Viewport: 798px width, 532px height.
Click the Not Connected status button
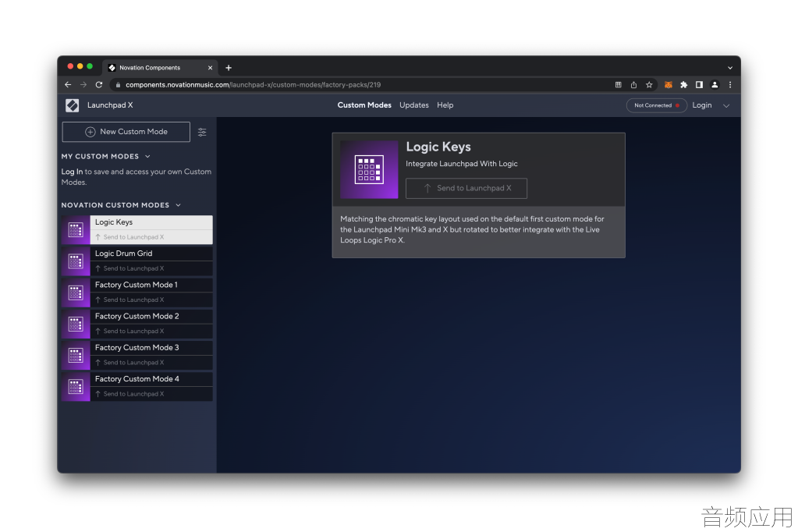point(657,105)
